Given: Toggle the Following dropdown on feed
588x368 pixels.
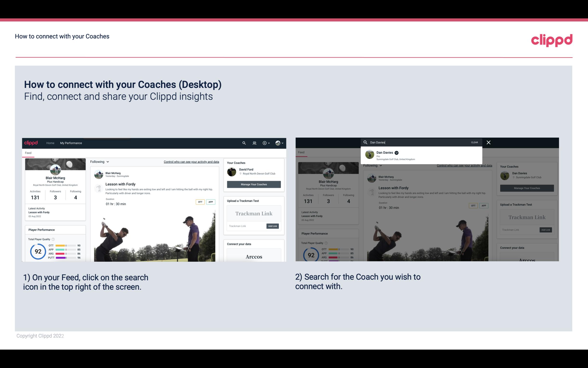Looking at the screenshot, I should 100,161.
